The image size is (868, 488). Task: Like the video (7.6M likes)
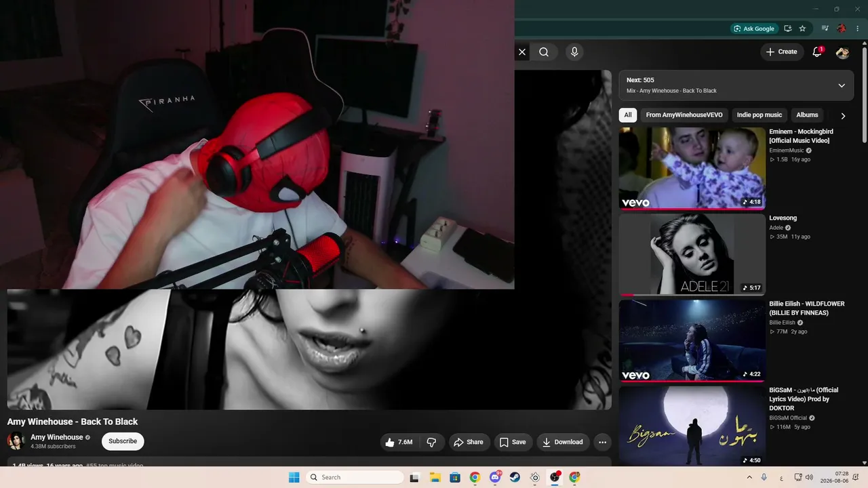tap(398, 442)
